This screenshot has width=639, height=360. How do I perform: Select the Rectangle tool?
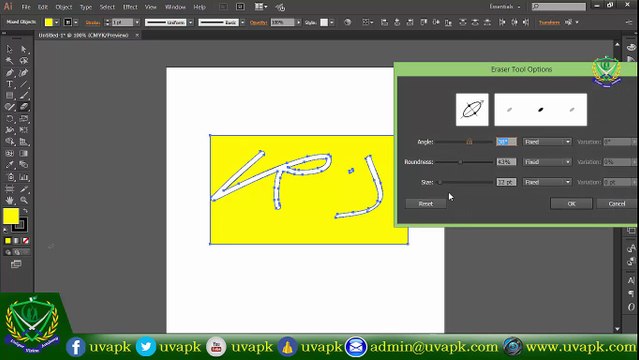[x=9, y=96]
